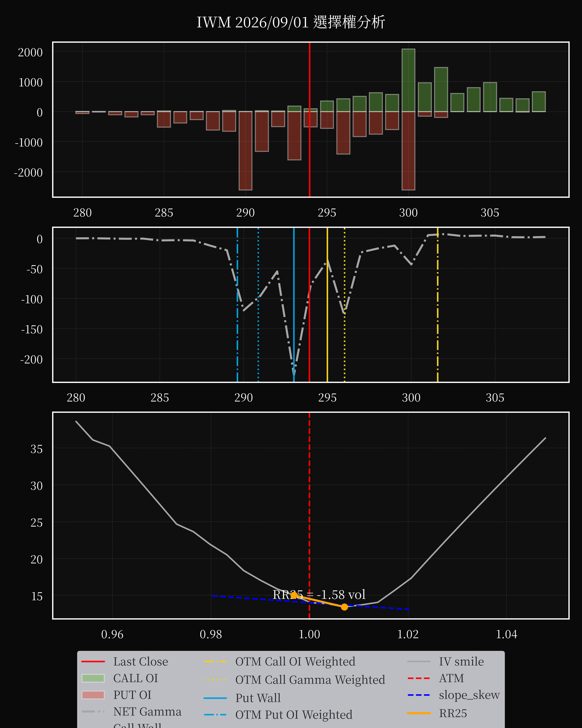Click the solid yellow vertical line in gamma chart

(x=327, y=305)
